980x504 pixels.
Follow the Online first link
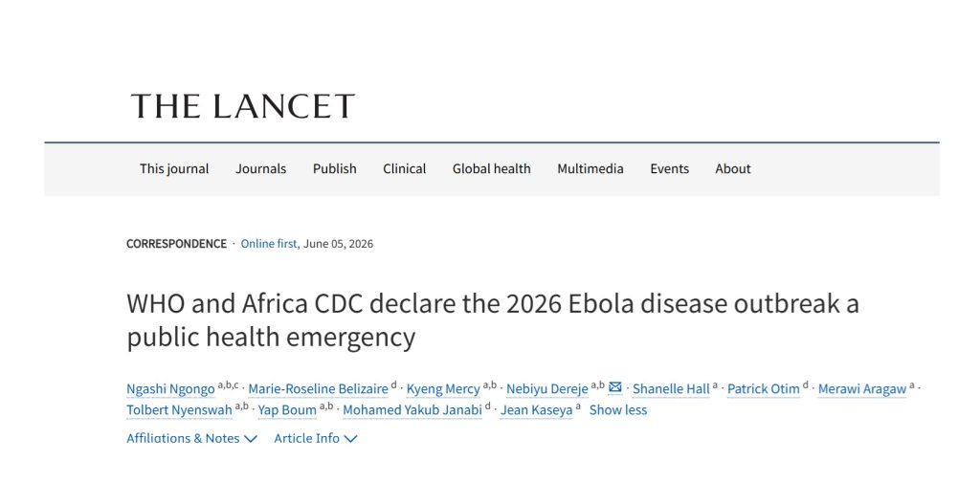(x=269, y=244)
